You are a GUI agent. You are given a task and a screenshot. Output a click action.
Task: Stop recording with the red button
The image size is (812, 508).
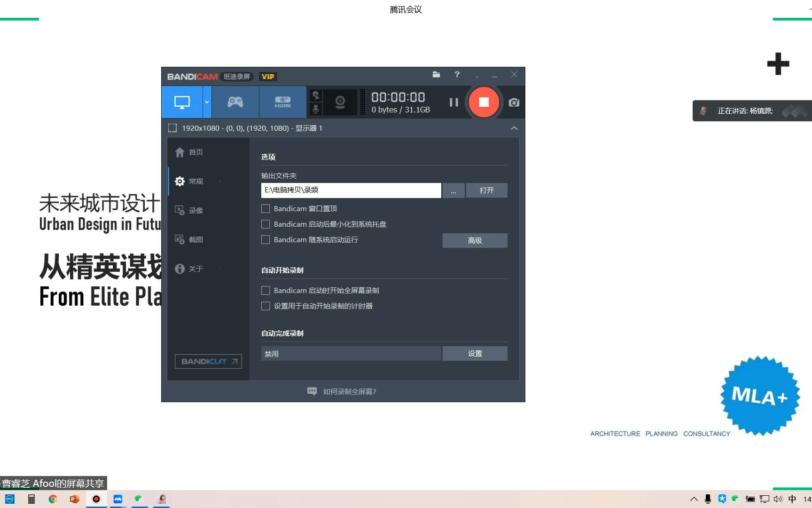pyautogui.click(x=484, y=102)
